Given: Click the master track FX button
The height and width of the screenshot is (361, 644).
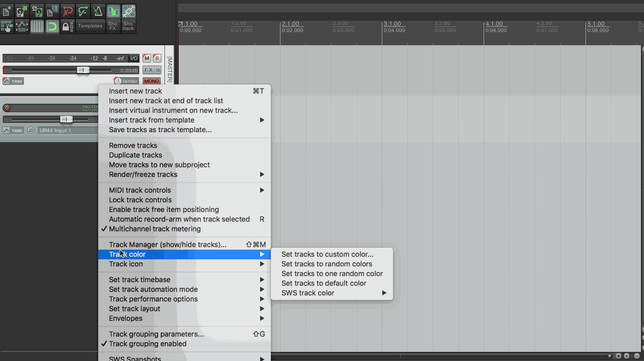Looking at the screenshot, I should click(148, 70).
